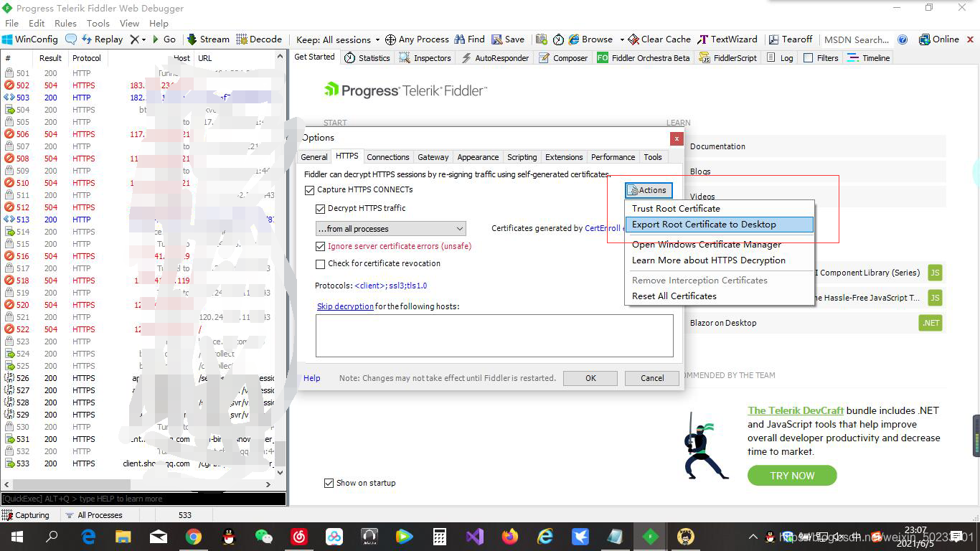Expand the Remove X dropdown arrow

[143, 39]
